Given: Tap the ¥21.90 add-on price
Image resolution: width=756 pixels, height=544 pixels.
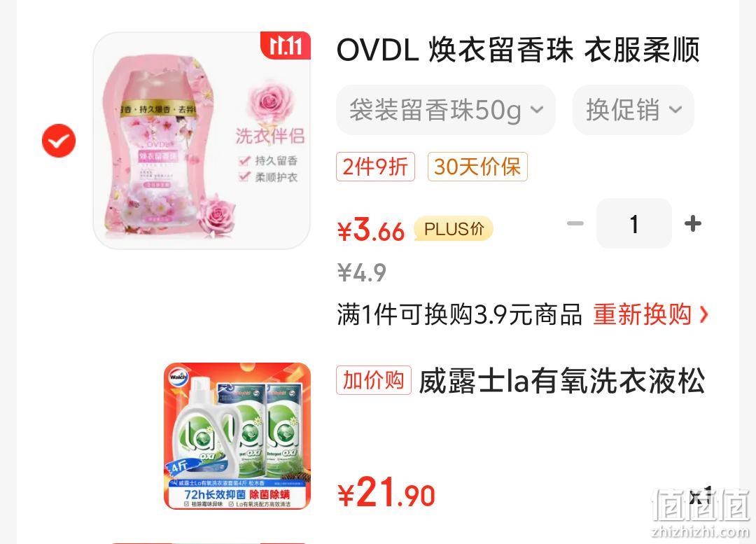Looking at the screenshot, I should (386, 494).
